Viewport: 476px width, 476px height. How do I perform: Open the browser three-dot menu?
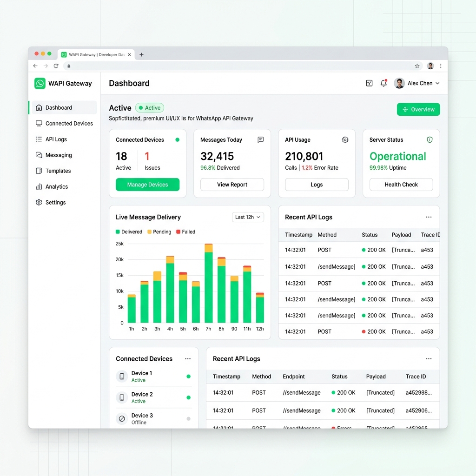tap(441, 66)
